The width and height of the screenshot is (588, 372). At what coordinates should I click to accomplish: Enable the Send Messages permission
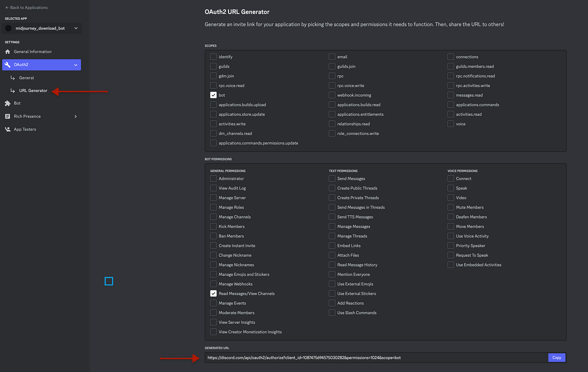tap(332, 179)
